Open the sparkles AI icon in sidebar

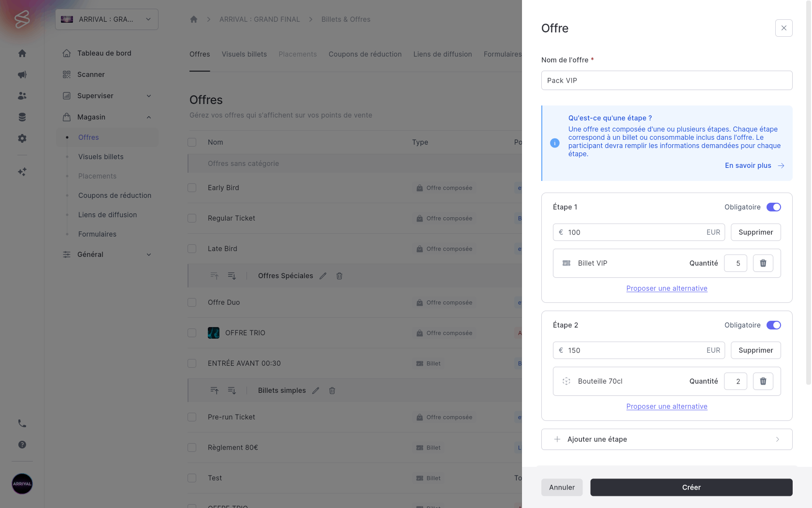(22, 172)
